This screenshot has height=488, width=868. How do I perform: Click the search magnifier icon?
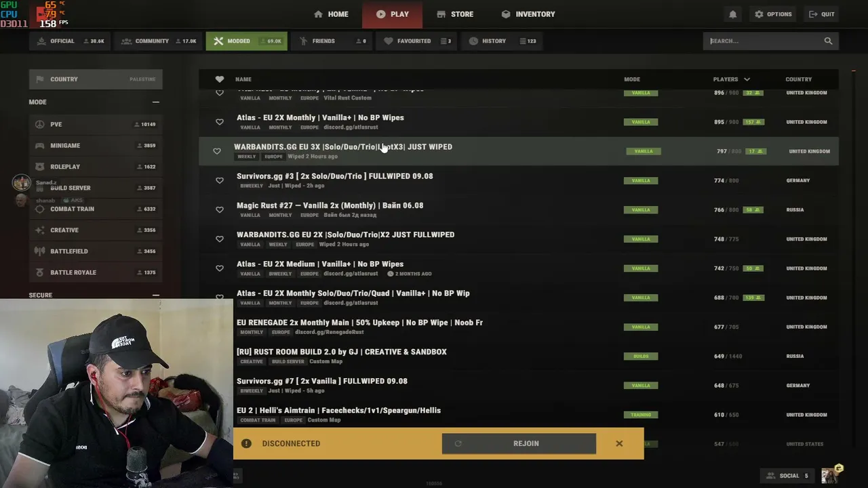tap(828, 41)
